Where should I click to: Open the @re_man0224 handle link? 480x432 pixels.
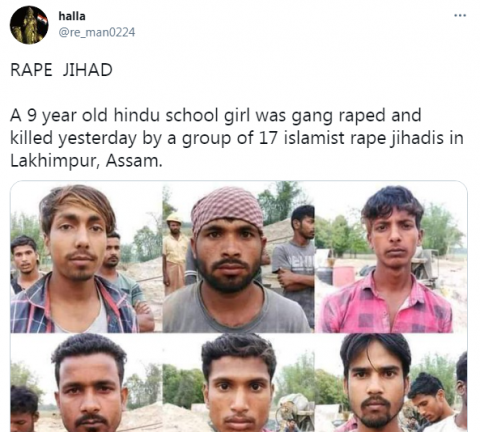[97, 32]
